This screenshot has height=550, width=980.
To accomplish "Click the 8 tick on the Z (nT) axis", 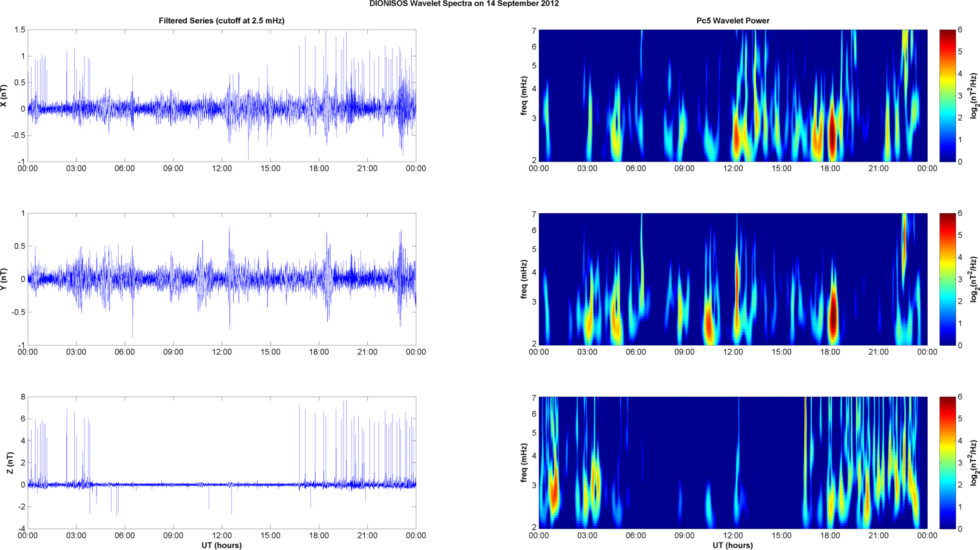I will [x=23, y=397].
